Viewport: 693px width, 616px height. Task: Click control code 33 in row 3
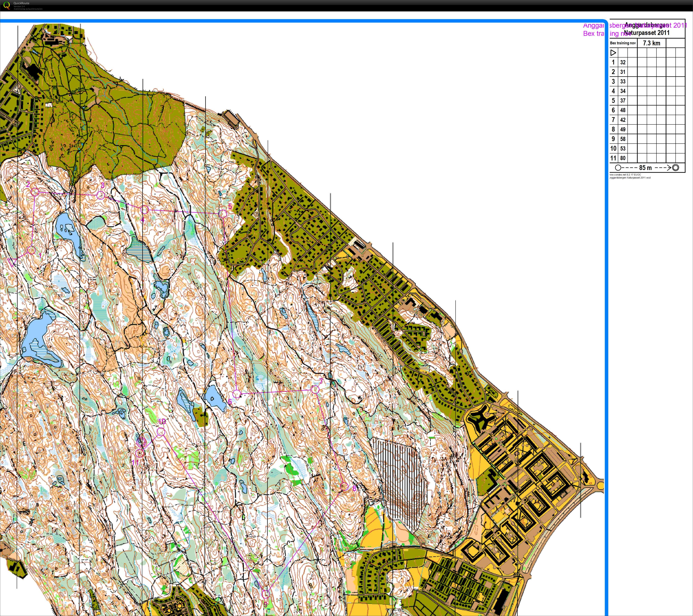(623, 81)
